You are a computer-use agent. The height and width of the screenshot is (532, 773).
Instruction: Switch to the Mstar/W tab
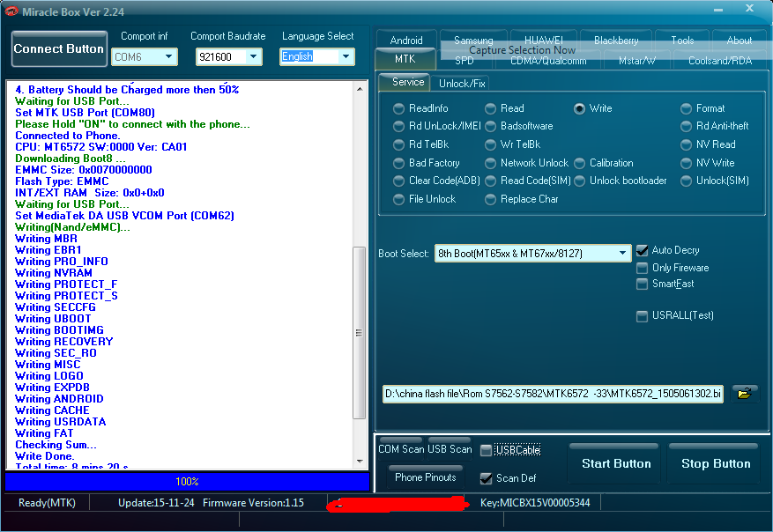pyautogui.click(x=637, y=61)
